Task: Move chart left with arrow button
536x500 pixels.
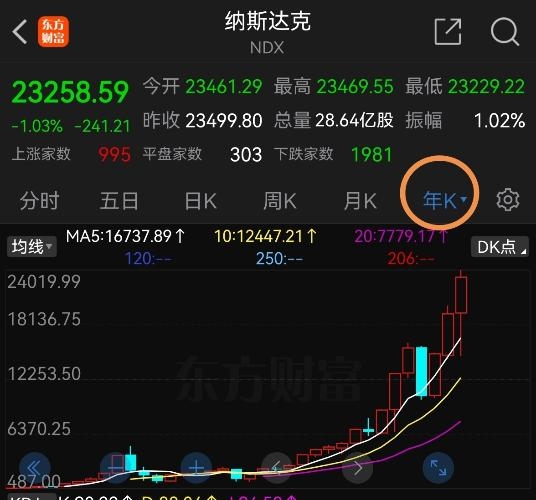Action: coord(277,468)
